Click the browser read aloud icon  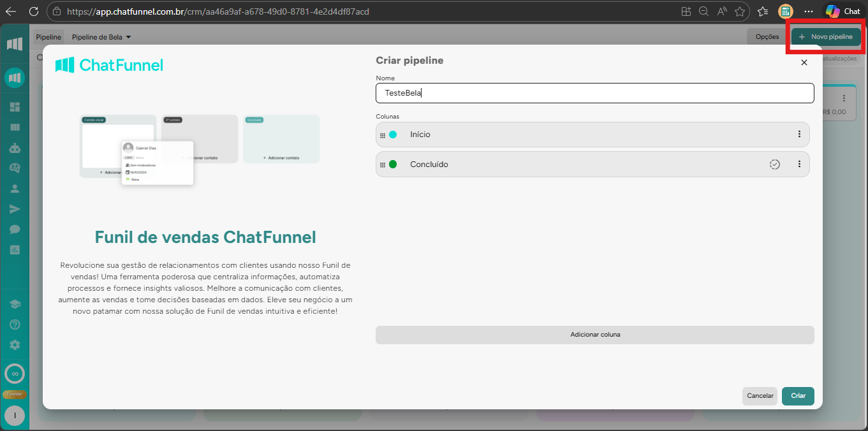[x=722, y=11]
